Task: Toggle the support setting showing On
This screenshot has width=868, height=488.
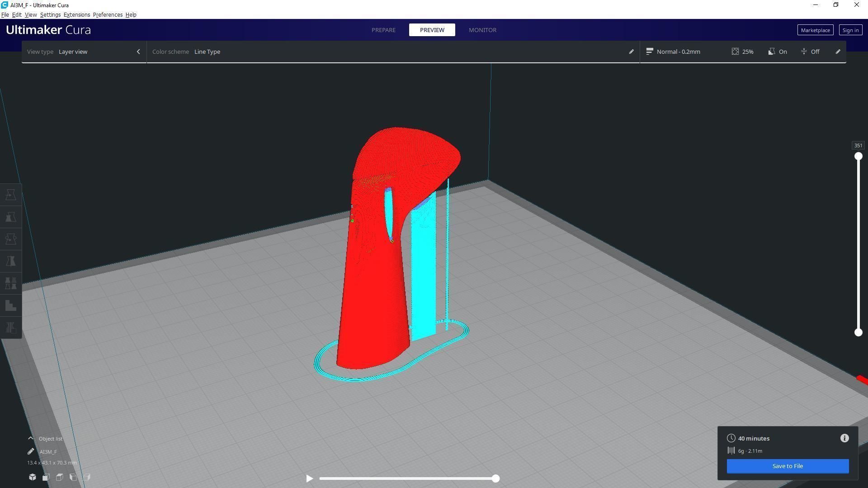Action: coord(778,52)
